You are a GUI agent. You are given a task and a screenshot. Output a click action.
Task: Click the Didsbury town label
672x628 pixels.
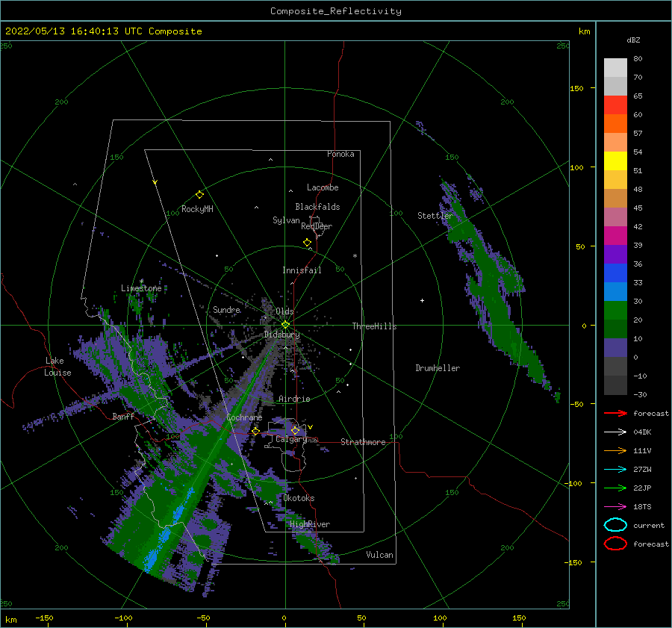(281, 335)
